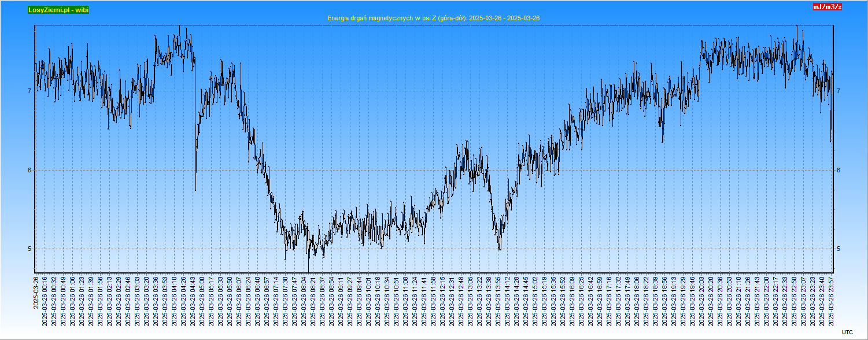Click the 6 label on left axis
Screen dimensions: 868x340
point(28,170)
